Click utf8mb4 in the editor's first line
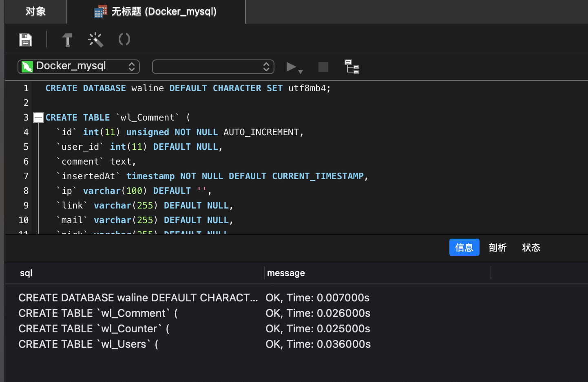The width and height of the screenshot is (588, 382). 307,88
